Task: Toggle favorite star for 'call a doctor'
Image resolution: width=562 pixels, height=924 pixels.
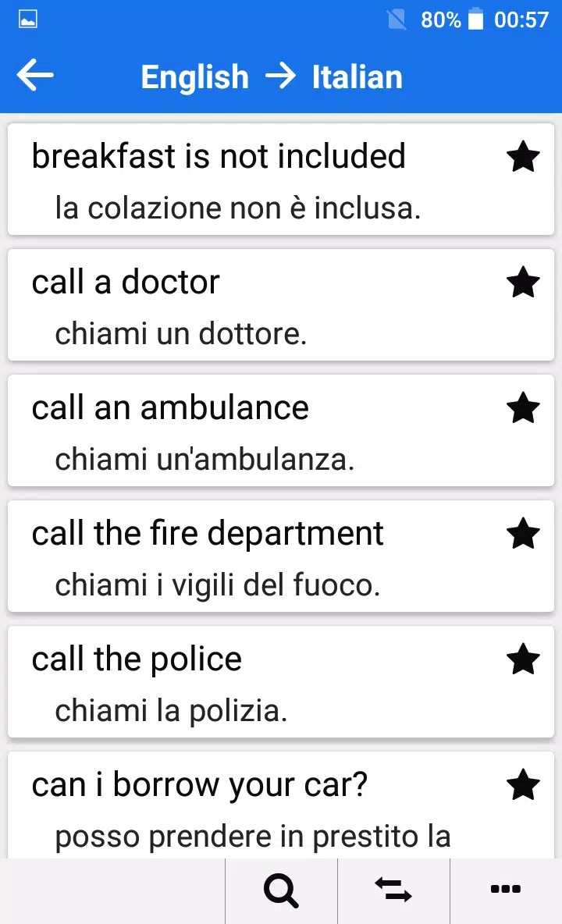Action: [523, 283]
